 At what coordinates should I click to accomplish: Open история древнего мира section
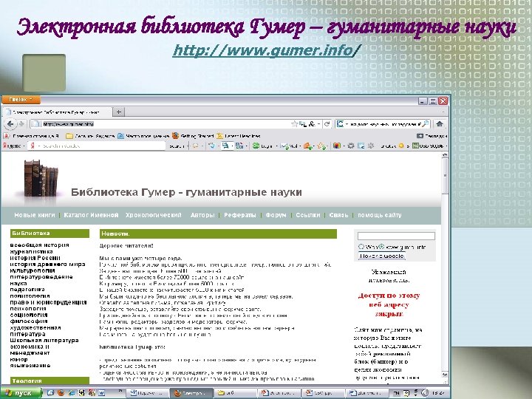click(x=47, y=264)
